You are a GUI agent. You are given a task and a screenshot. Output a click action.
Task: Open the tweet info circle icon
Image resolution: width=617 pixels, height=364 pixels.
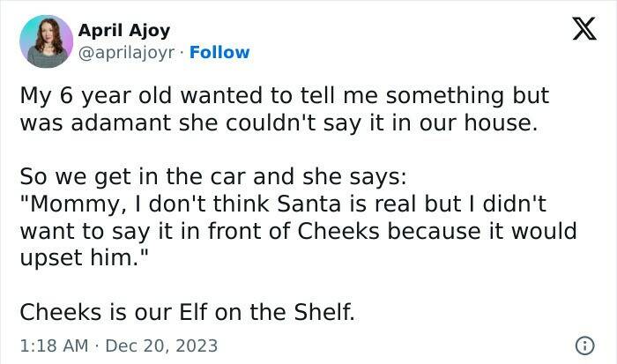tap(582, 345)
